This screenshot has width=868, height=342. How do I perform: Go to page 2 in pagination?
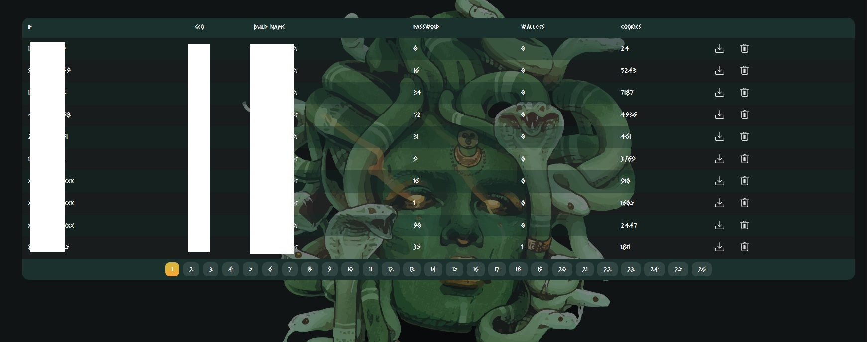tap(191, 269)
